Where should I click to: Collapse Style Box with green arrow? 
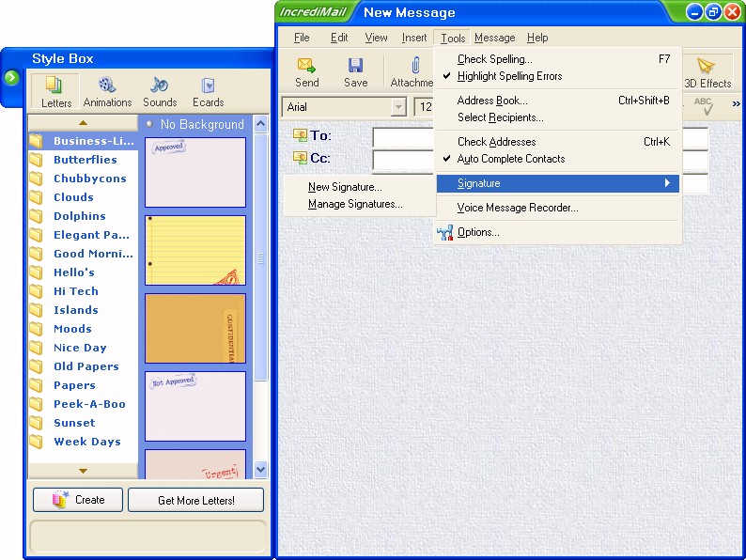[11, 77]
